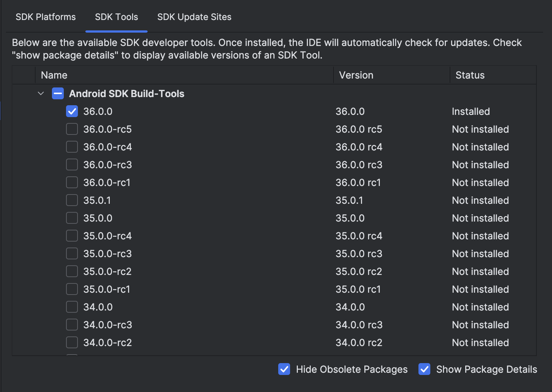Collapse the Android SDK Build-Tools group
The width and height of the screenshot is (552, 392).
point(41,93)
